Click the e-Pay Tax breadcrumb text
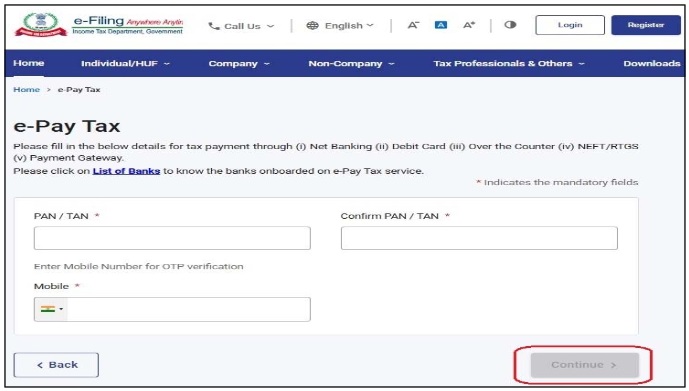This screenshot has width=689, height=391. [79, 90]
